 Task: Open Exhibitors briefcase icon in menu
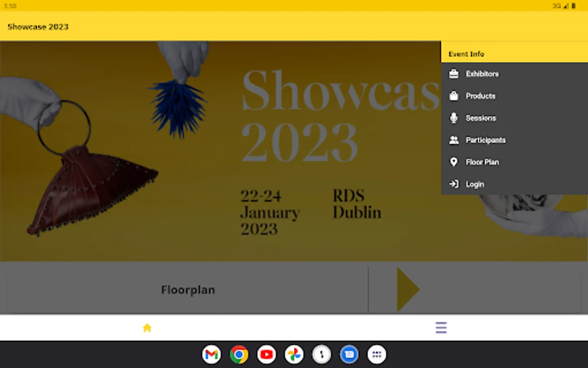[454, 74]
